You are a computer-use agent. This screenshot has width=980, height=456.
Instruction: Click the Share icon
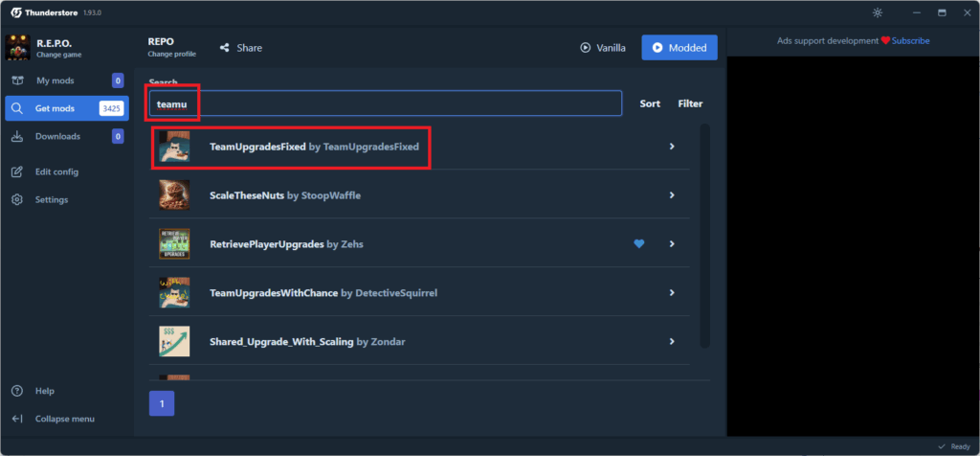(x=224, y=48)
